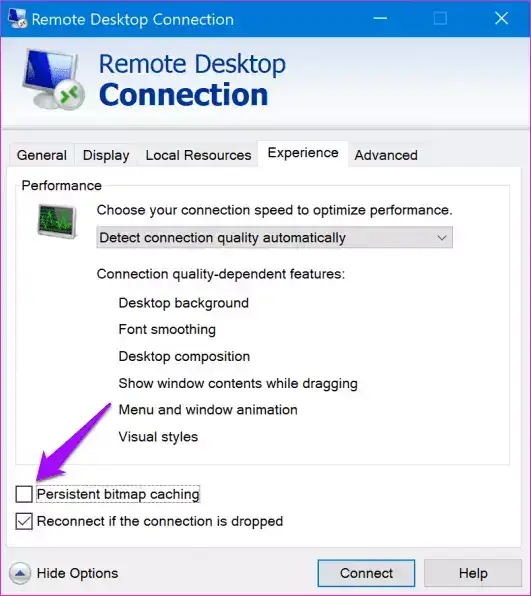Enable Persistent bitmap caching checkbox

[x=24, y=494]
